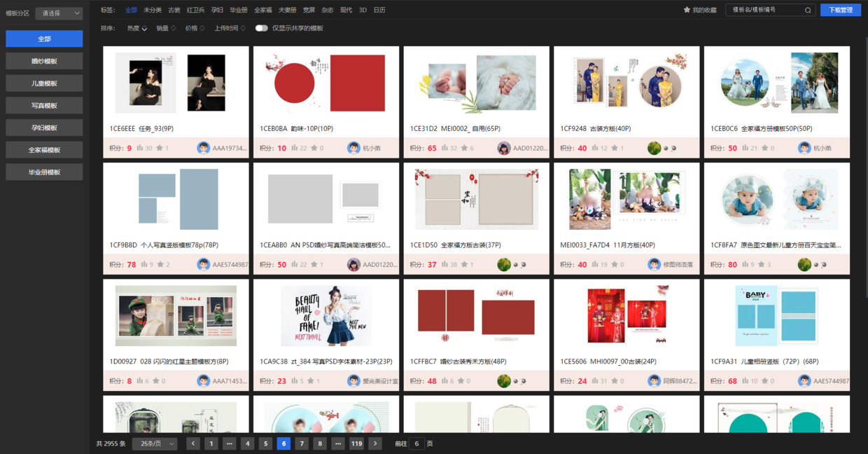Click uploader avatar on 全家福方册模板50P card
The width and height of the screenshot is (868, 454).
click(804, 149)
